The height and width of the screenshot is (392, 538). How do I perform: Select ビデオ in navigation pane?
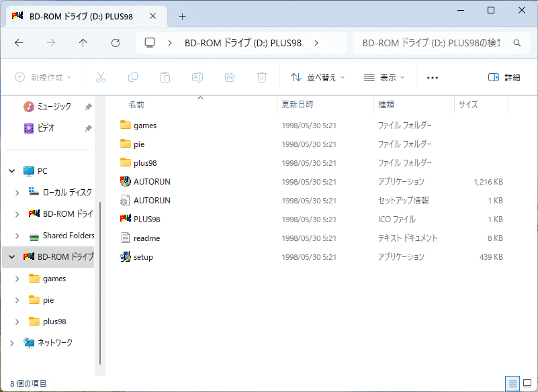tap(46, 128)
